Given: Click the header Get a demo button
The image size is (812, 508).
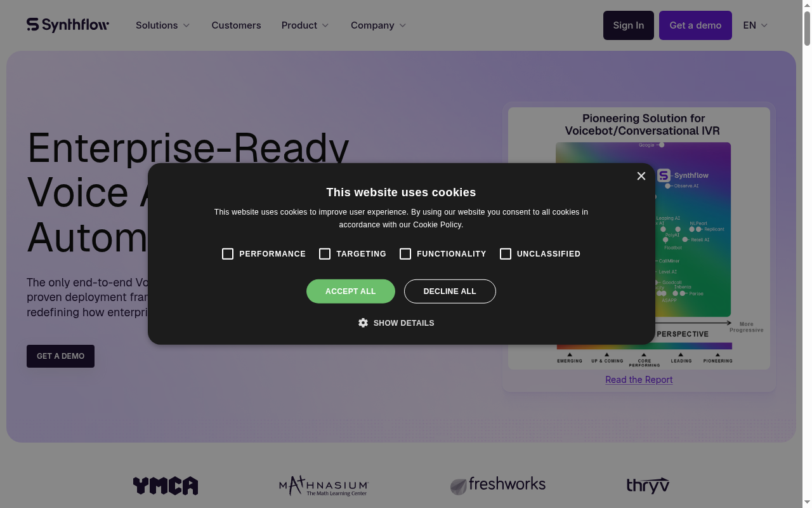Looking at the screenshot, I should coord(695,25).
